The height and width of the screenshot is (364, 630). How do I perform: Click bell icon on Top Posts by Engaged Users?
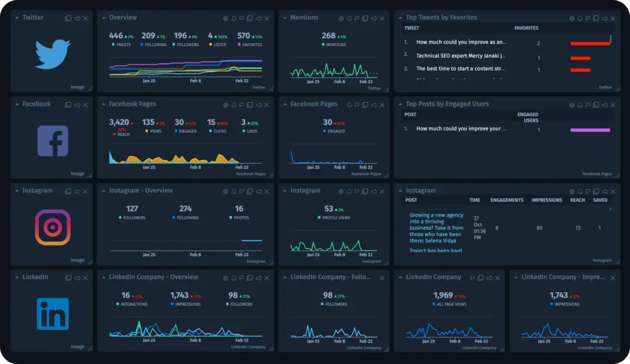(x=580, y=105)
